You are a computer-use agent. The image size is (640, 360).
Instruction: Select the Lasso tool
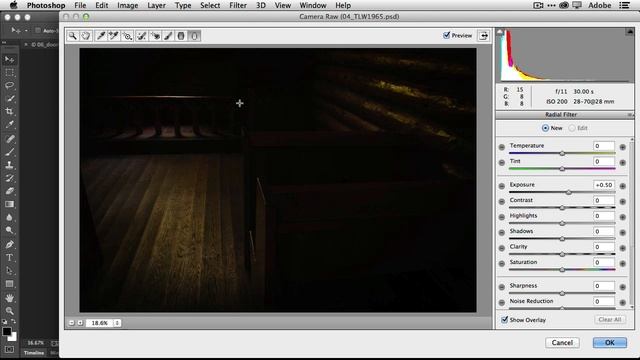(x=9, y=85)
